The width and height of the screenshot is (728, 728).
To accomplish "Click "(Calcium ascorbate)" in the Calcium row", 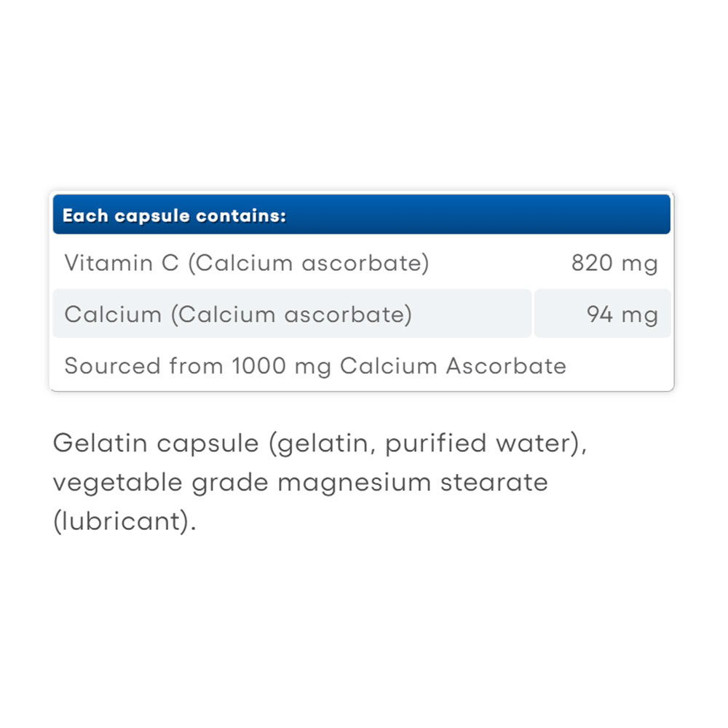I will click(291, 314).
